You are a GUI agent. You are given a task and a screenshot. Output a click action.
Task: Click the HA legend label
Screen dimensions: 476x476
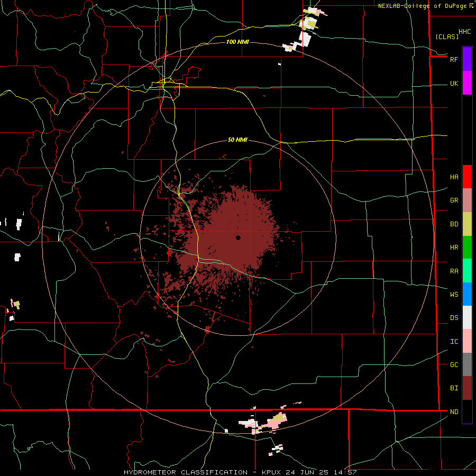454,177
